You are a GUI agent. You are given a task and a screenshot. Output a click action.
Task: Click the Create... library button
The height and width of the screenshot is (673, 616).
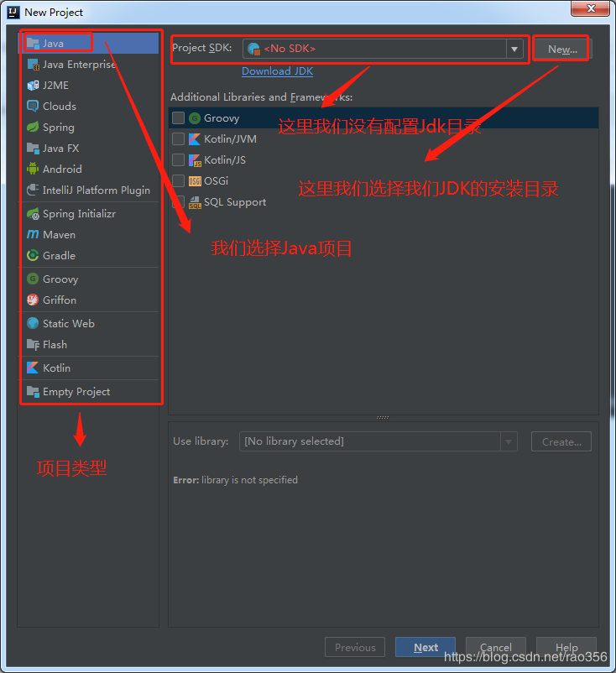(x=561, y=441)
